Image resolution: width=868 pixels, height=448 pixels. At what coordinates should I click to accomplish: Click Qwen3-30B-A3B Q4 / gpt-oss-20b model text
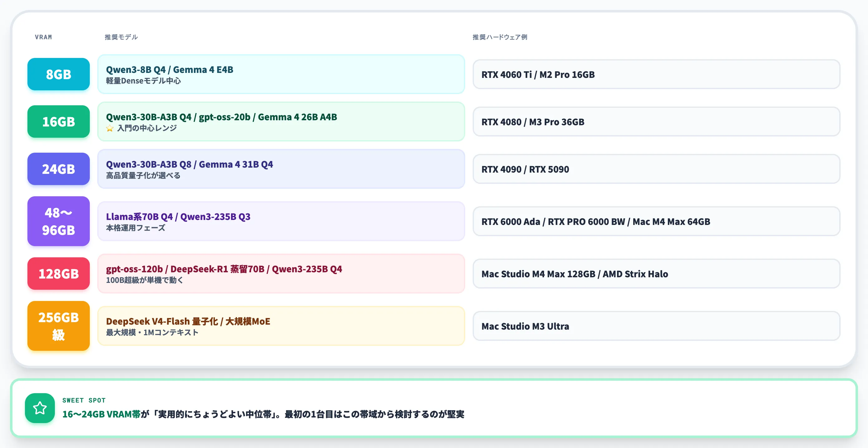coord(178,117)
